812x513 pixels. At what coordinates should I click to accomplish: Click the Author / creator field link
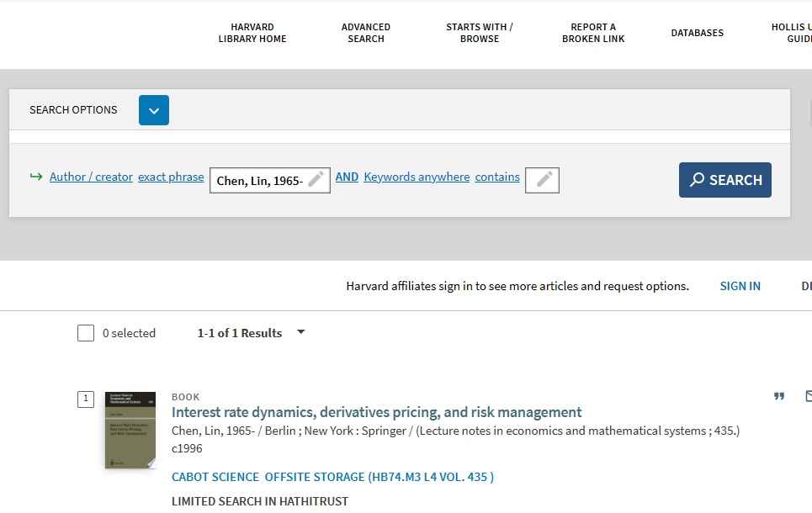(x=91, y=177)
